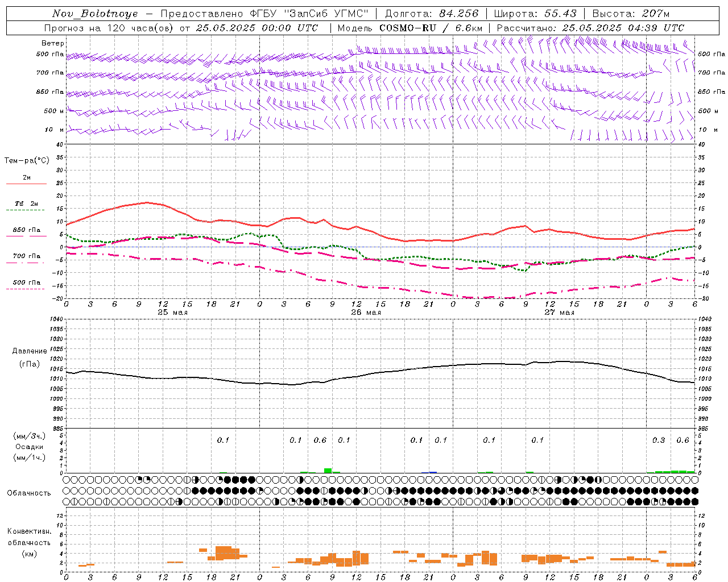Click the 500 м wind level label
The height and width of the screenshot is (582, 728).
point(54,111)
